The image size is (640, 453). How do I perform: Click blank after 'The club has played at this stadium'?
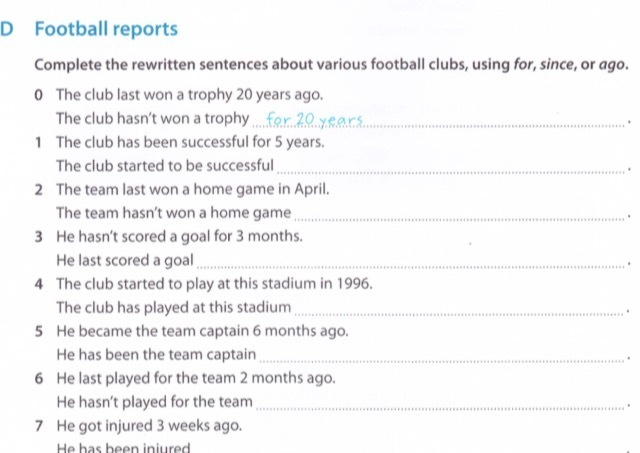pos(460,309)
